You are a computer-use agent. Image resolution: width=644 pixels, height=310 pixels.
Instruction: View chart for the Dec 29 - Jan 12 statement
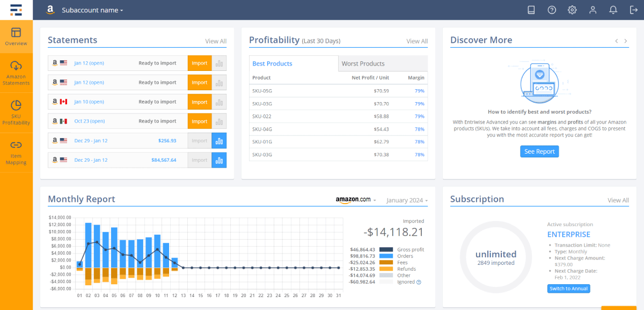coord(217,140)
